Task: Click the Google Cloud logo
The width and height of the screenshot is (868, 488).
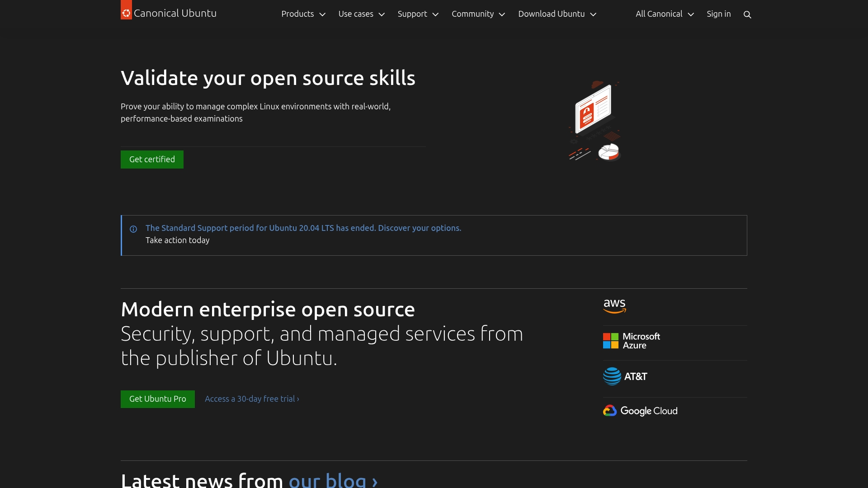Action: (640, 411)
